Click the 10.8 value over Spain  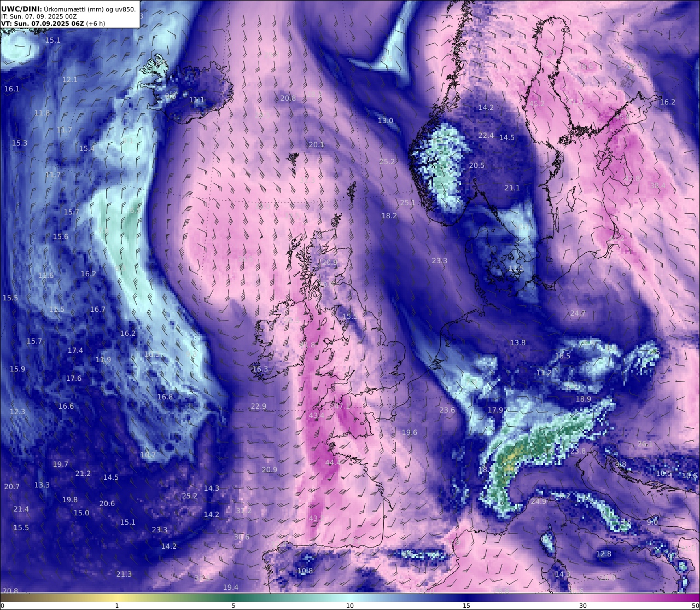pyautogui.click(x=305, y=571)
